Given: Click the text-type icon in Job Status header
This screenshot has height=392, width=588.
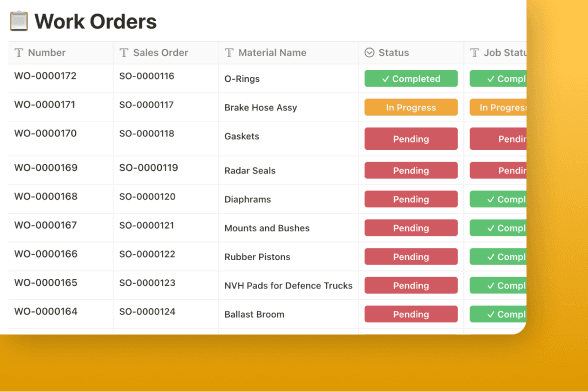Looking at the screenshot, I should (x=474, y=53).
